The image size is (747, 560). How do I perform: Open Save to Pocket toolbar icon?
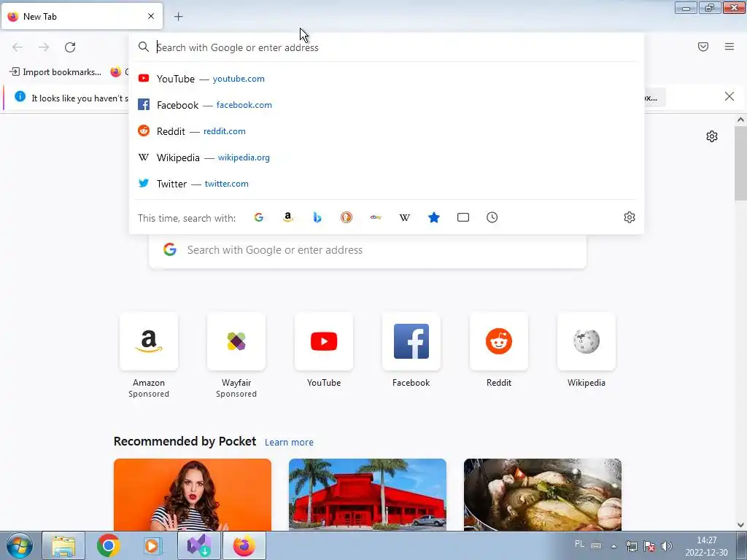point(703,47)
